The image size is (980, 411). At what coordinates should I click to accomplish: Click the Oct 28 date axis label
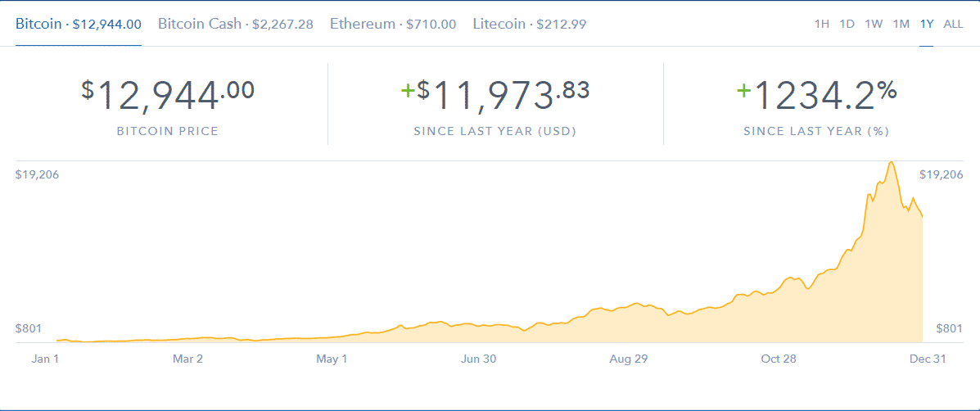click(779, 359)
